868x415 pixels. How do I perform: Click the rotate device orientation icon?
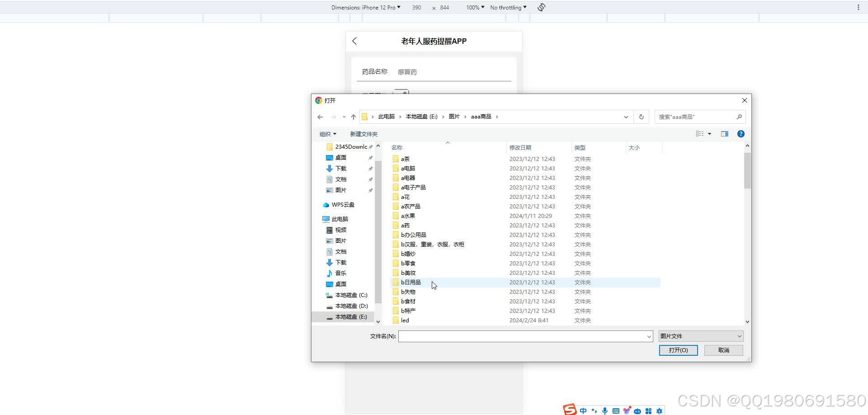[541, 7]
